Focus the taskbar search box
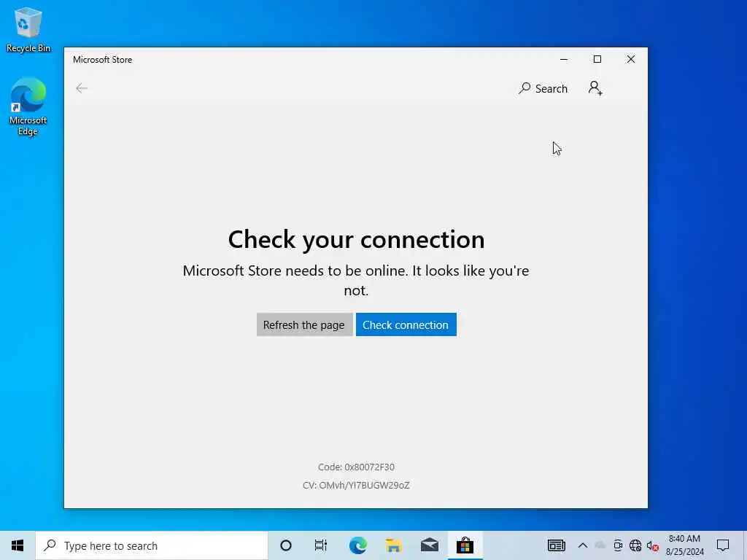Image resolution: width=747 pixels, height=560 pixels. coord(152,545)
